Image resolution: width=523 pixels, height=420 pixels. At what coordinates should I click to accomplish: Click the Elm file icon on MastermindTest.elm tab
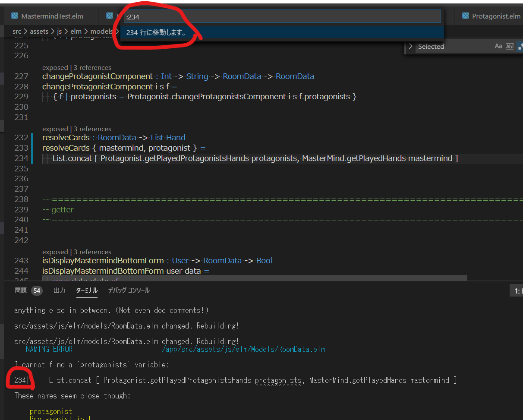point(15,16)
